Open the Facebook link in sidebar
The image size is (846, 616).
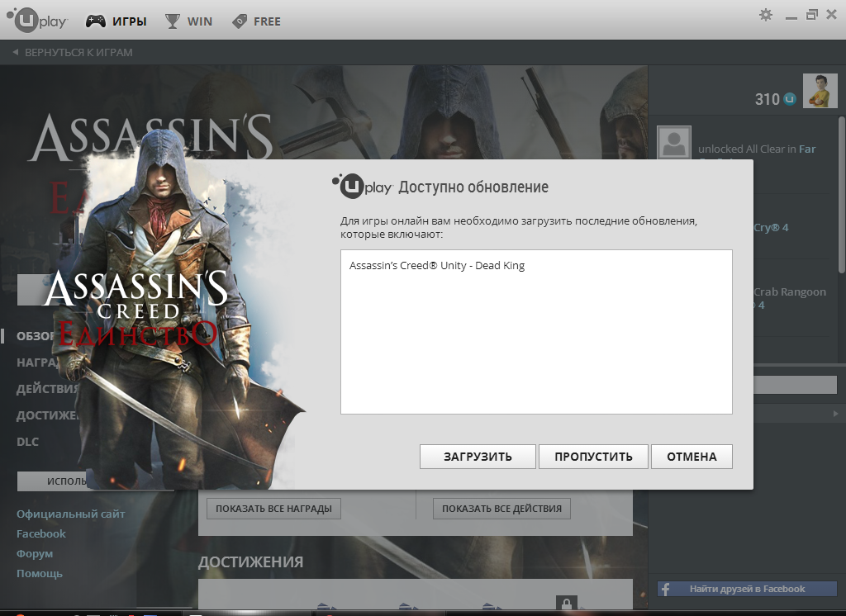(x=41, y=534)
